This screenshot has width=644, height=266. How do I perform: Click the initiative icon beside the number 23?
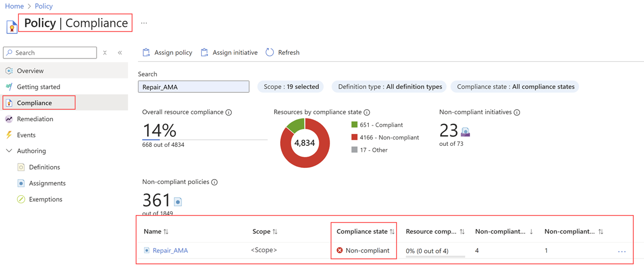465,132
